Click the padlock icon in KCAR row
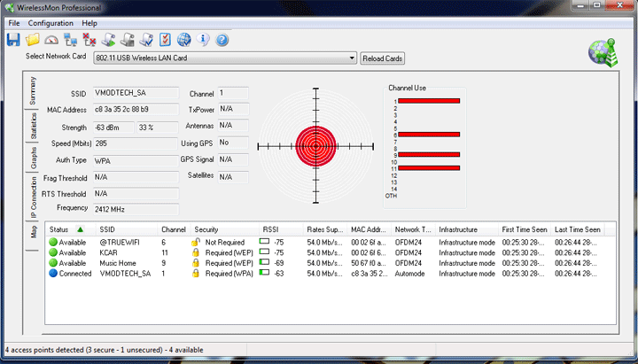The height and width of the screenshot is (364, 638). click(195, 252)
